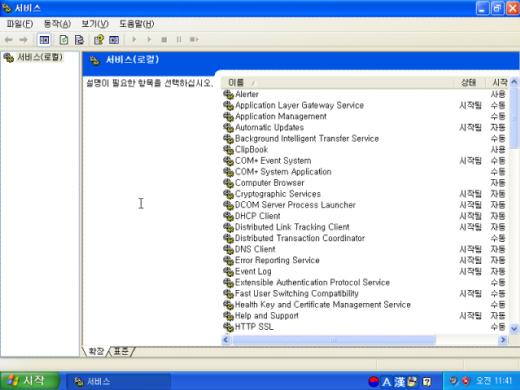Click the ClipBook service icon
This screenshot has height=390, width=520.
(x=228, y=150)
